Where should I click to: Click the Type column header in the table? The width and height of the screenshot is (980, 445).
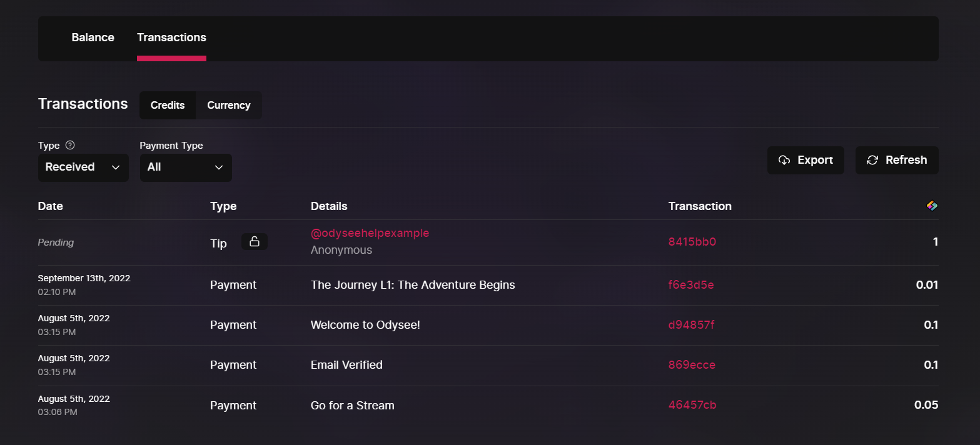(223, 206)
